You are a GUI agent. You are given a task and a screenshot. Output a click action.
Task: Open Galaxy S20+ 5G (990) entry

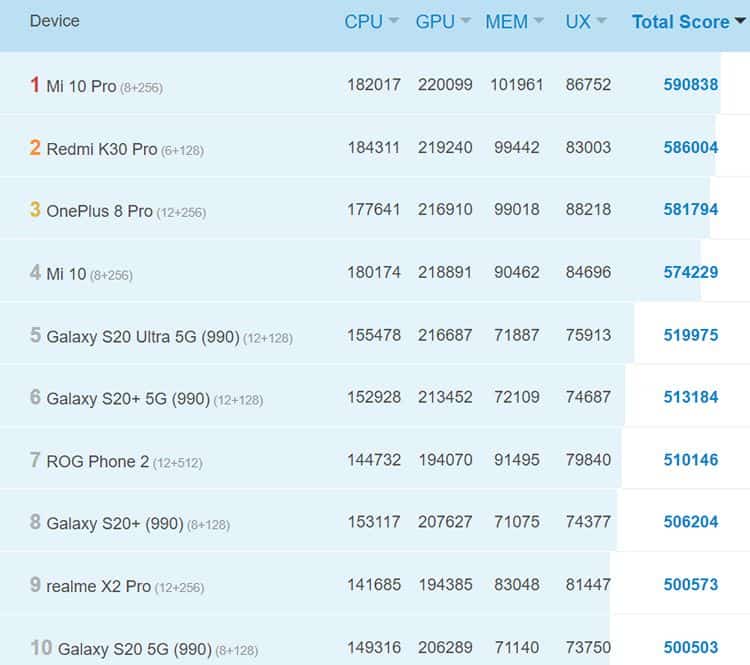coord(128,399)
